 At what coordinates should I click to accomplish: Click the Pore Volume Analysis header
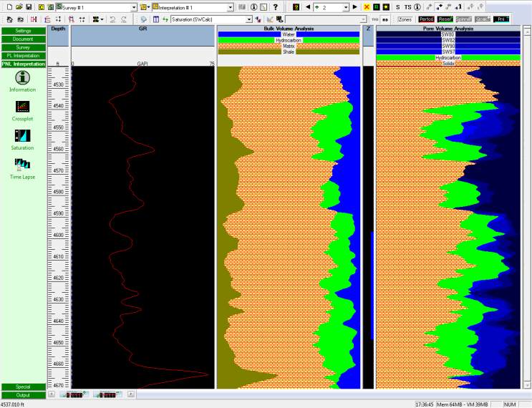448,29
